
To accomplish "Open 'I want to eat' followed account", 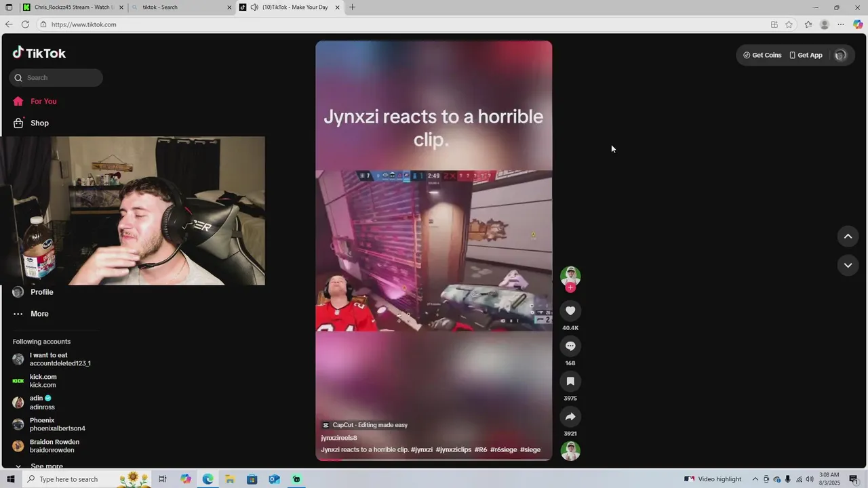I will click(x=52, y=359).
